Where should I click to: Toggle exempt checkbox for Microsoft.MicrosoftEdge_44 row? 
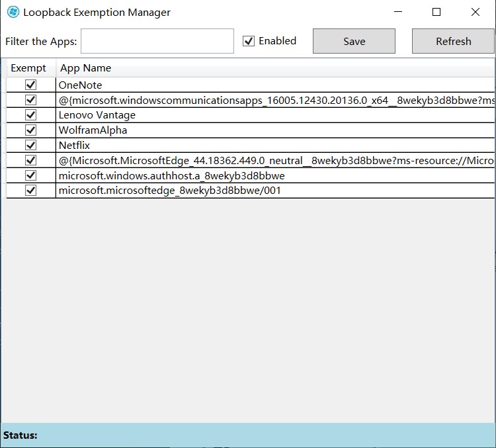click(x=30, y=160)
